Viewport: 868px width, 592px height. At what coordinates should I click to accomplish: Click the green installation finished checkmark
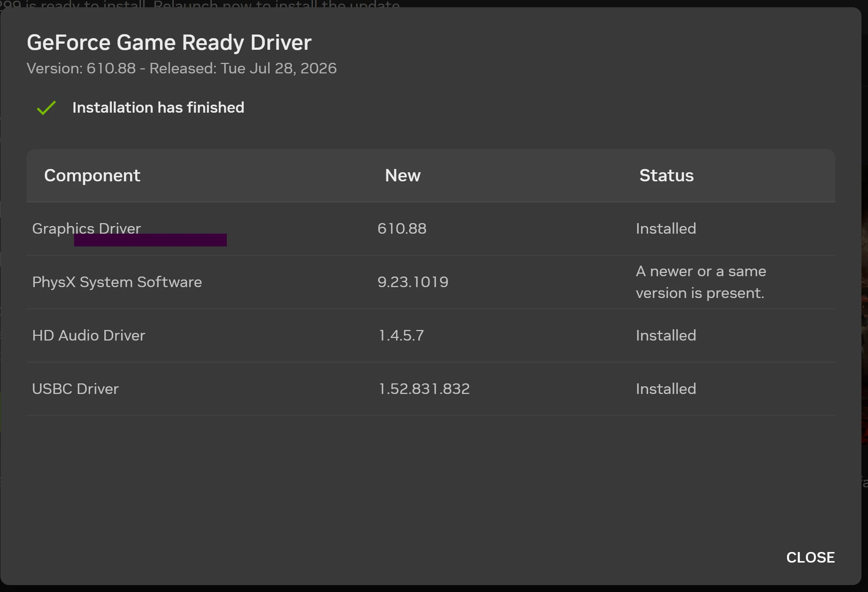coord(46,108)
